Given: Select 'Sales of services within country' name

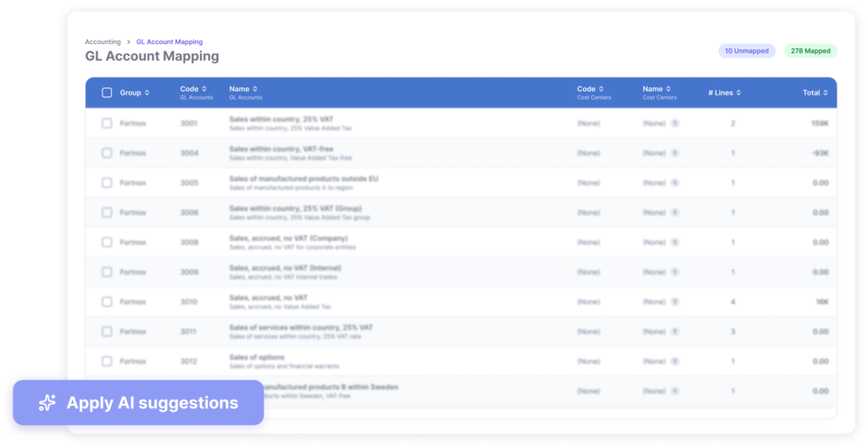Looking at the screenshot, I should click(301, 328).
